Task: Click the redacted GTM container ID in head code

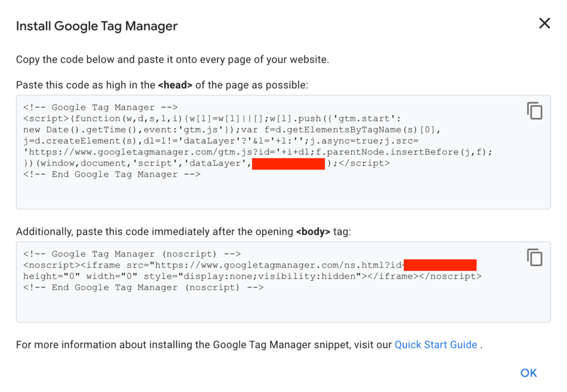Action: tap(288, 163)
